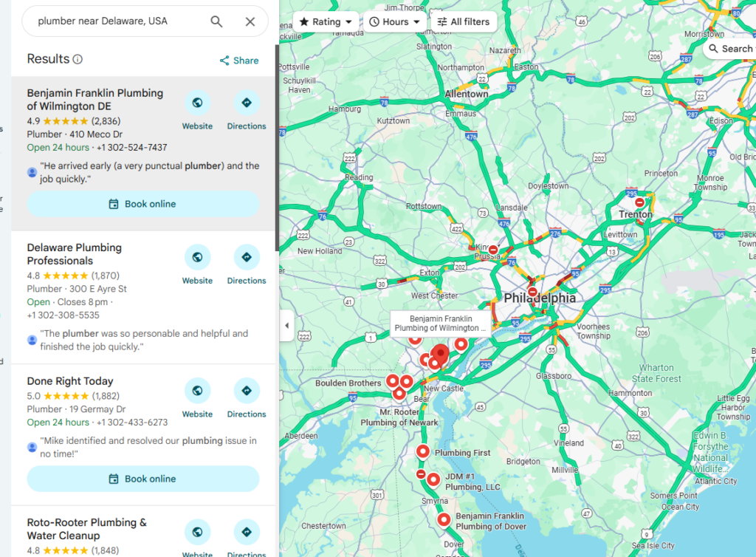Click the Plumbing First map pin
The image size is (756, 557).
tap(423, 451)
